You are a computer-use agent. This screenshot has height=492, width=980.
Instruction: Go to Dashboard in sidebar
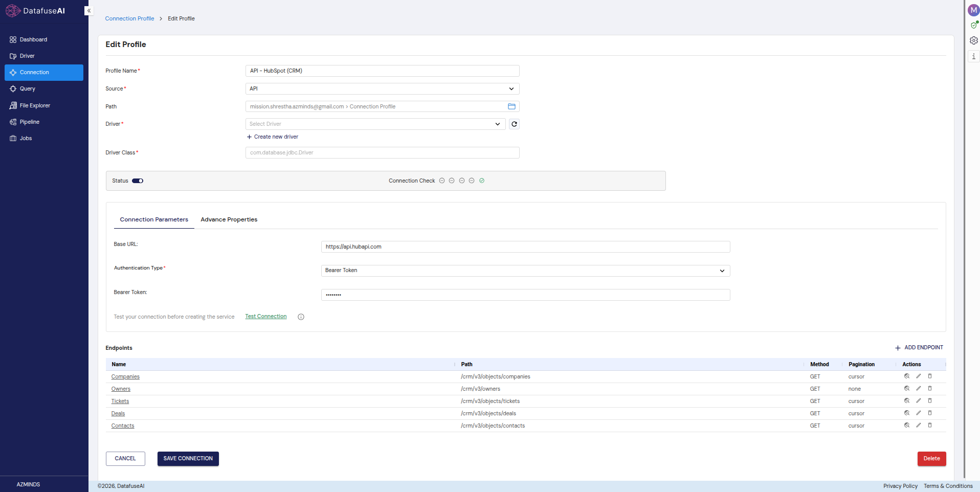(x=44, y=39)
